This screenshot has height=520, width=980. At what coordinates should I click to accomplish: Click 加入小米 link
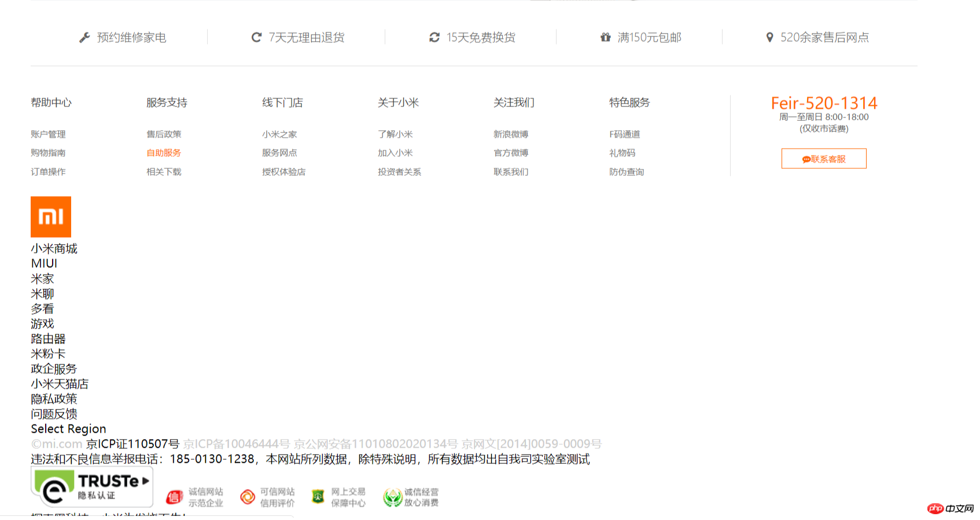395,153
